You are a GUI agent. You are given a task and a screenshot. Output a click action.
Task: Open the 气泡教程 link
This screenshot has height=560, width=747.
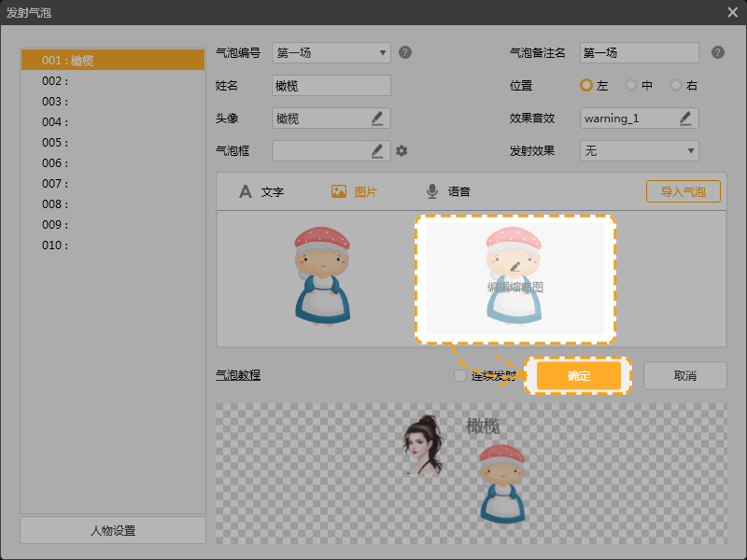coord(238,375)
